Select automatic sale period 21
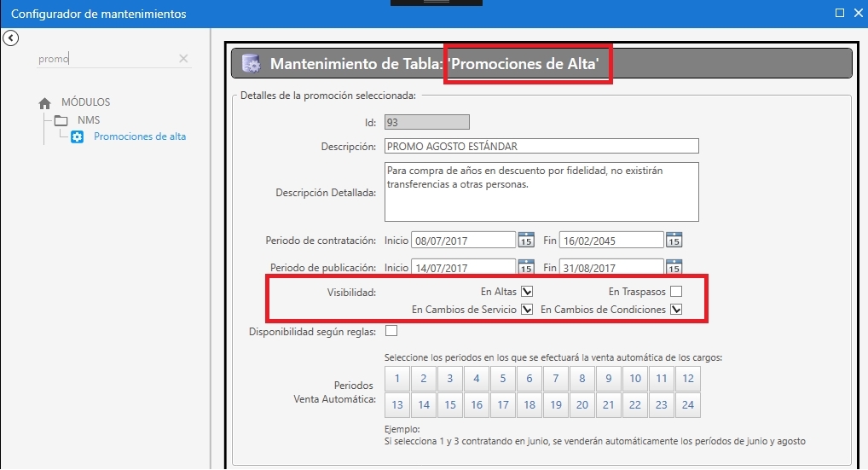The height and width of the screenshot is (470, 868). (x=609, y=405)
